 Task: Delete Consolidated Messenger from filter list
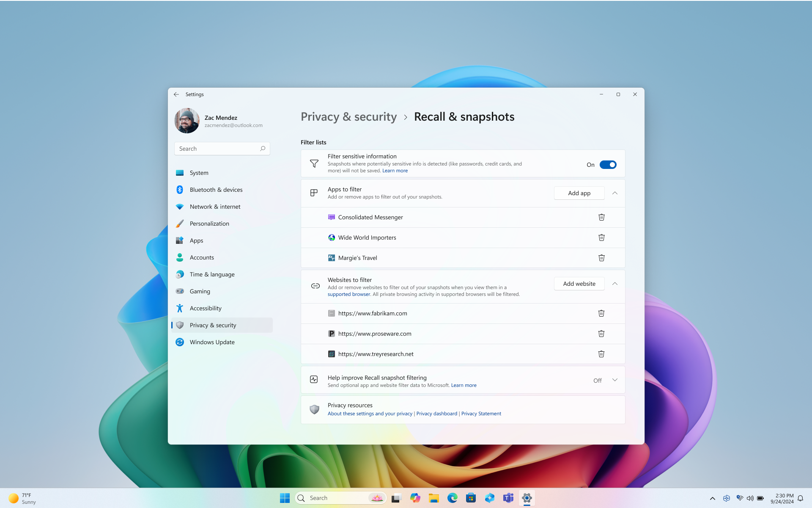(x=601, y=217)
